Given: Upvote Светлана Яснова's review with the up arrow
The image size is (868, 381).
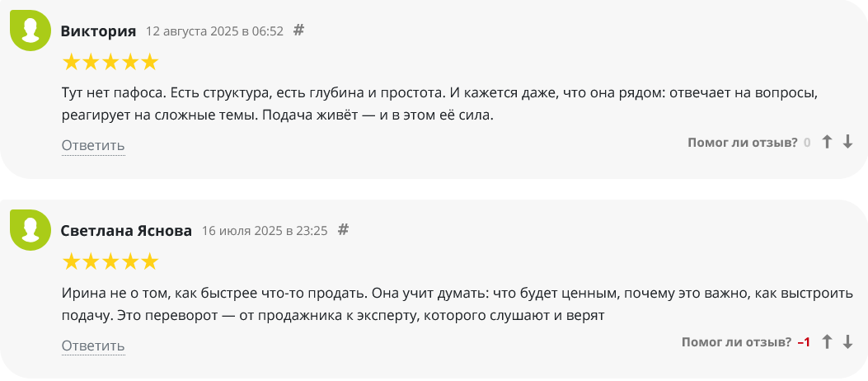Looking at the screenshot, I should 828,341.
